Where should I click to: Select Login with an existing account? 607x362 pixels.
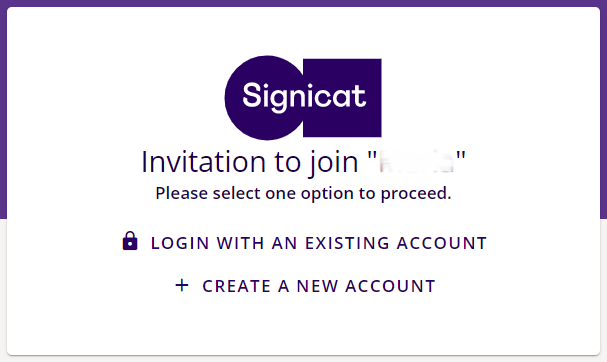tap(304, 243)
